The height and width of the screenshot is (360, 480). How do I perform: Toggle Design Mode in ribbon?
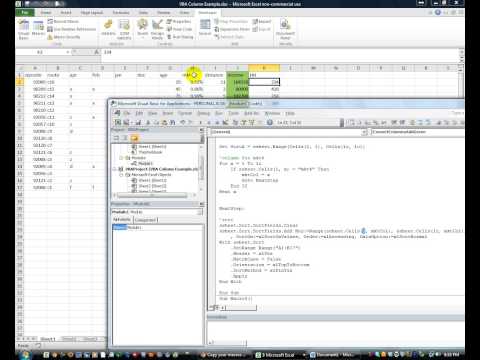click(157, 29)
